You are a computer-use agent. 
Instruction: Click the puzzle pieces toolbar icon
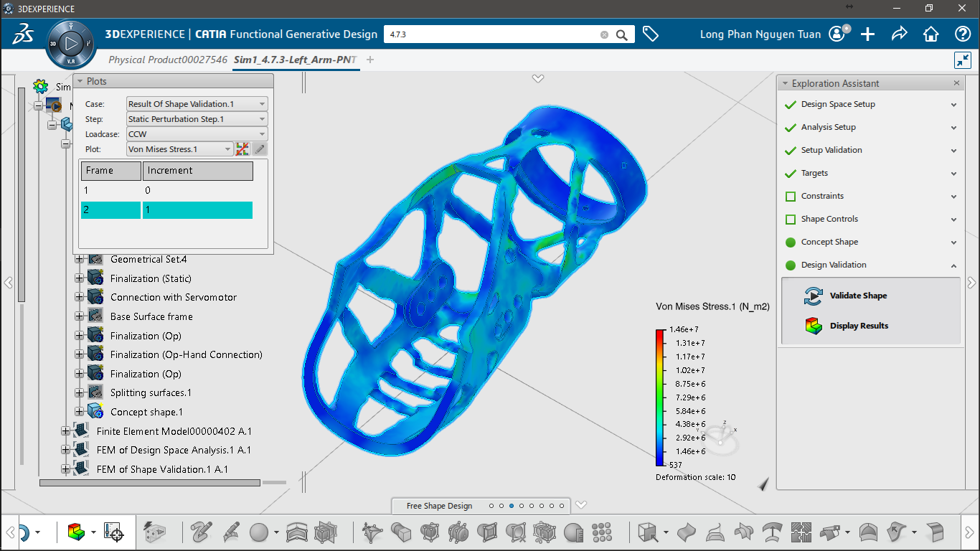coord(800,532)
